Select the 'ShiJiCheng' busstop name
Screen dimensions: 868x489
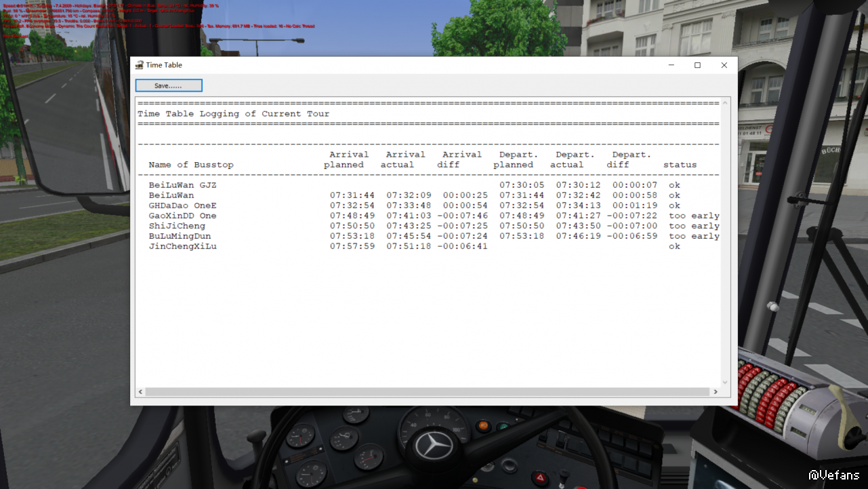click(177, 226)
